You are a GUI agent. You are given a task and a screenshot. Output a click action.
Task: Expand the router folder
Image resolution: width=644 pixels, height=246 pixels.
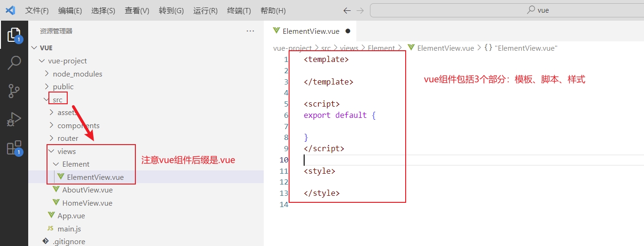68,138
